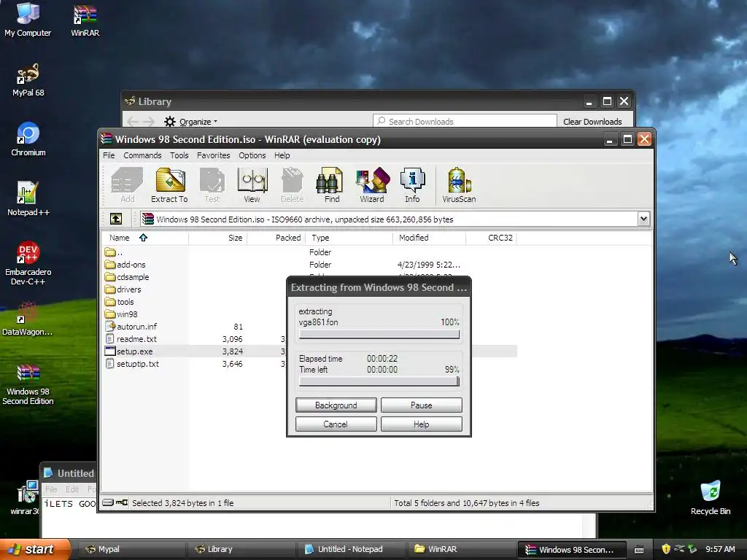
Task: Click the total extraction progress bar
Action: pyautogui.click(x=379, y=381)
